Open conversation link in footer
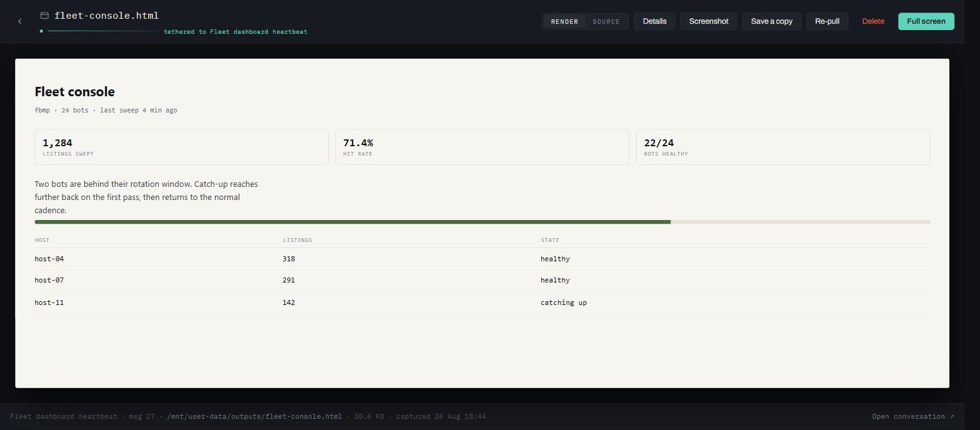This screenshot has width=980, height=430. click(913, 416)
